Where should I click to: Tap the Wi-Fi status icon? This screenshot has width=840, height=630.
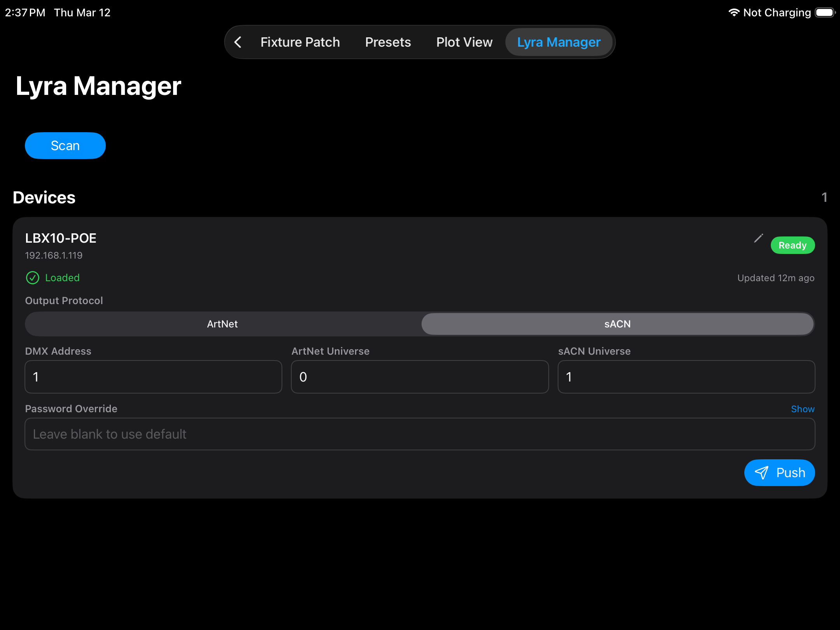(734, 12)
